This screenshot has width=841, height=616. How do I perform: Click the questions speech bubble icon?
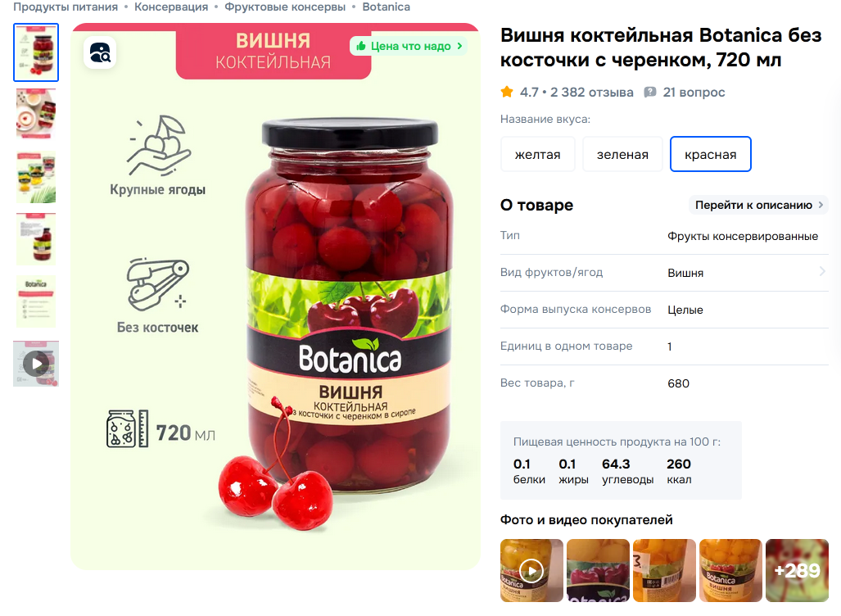[x=649, y=93]
